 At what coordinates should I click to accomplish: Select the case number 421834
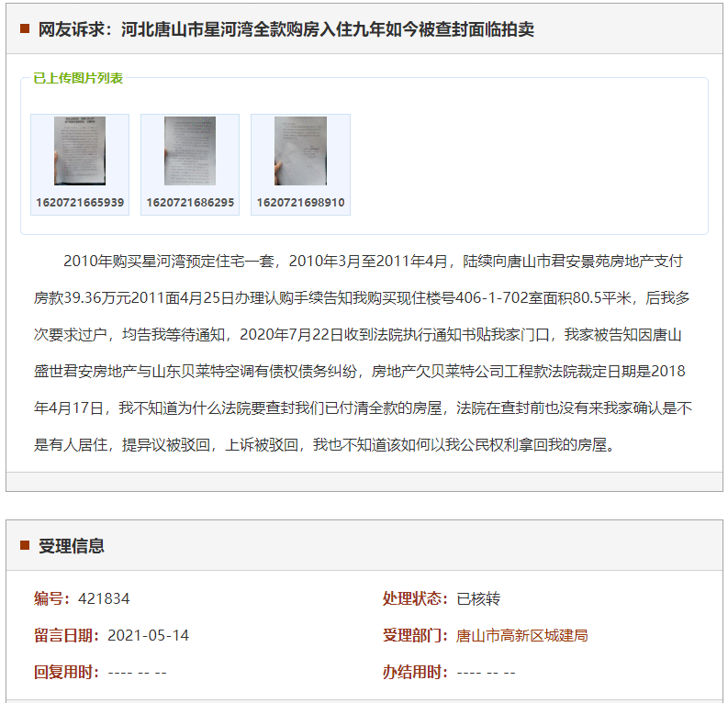(x=104, y=598)
